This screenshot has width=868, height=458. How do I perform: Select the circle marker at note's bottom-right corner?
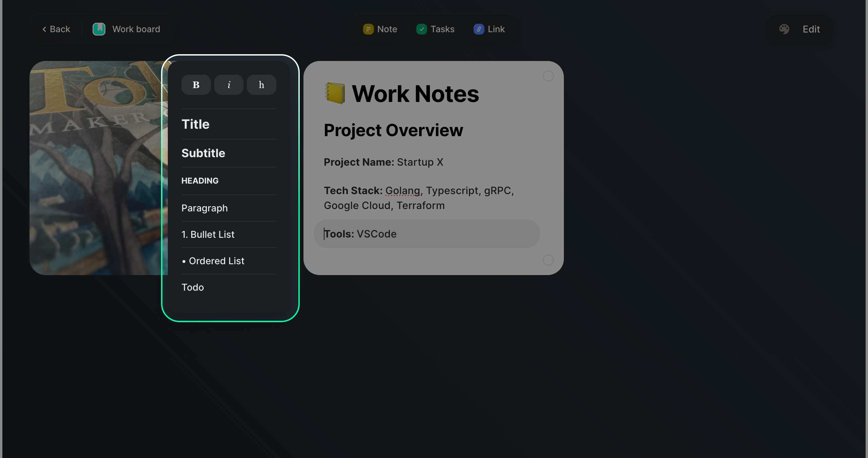click(x=548, y=261)
